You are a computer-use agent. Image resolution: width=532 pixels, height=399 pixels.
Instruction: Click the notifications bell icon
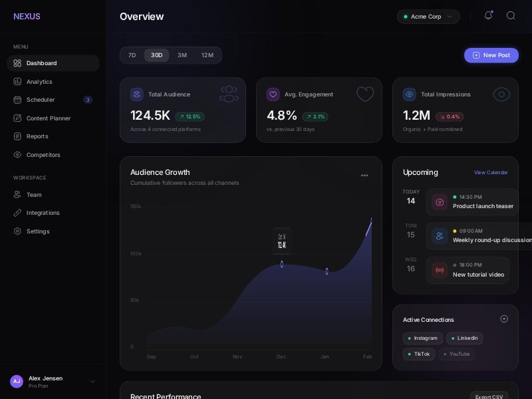(488, 16)
